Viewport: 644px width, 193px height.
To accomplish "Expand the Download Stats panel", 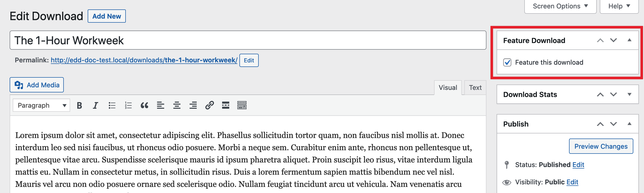I will pos(630,94).
